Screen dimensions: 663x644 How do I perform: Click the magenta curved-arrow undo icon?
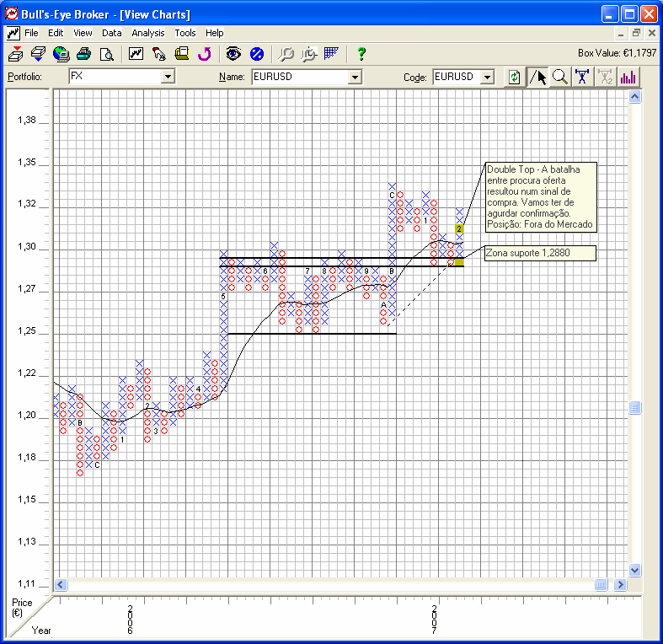tap(205, 54)
